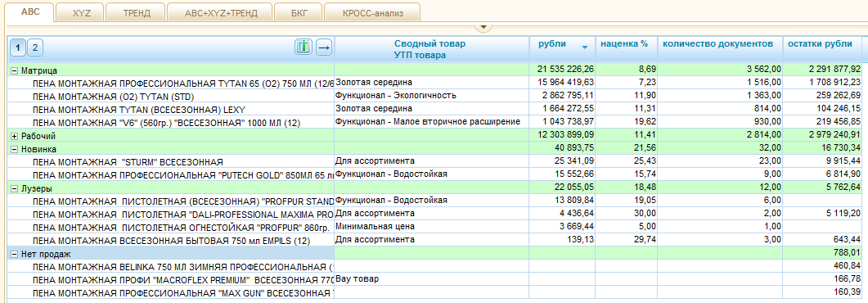Select the Новинка group row label

click(x=38, y=149)
